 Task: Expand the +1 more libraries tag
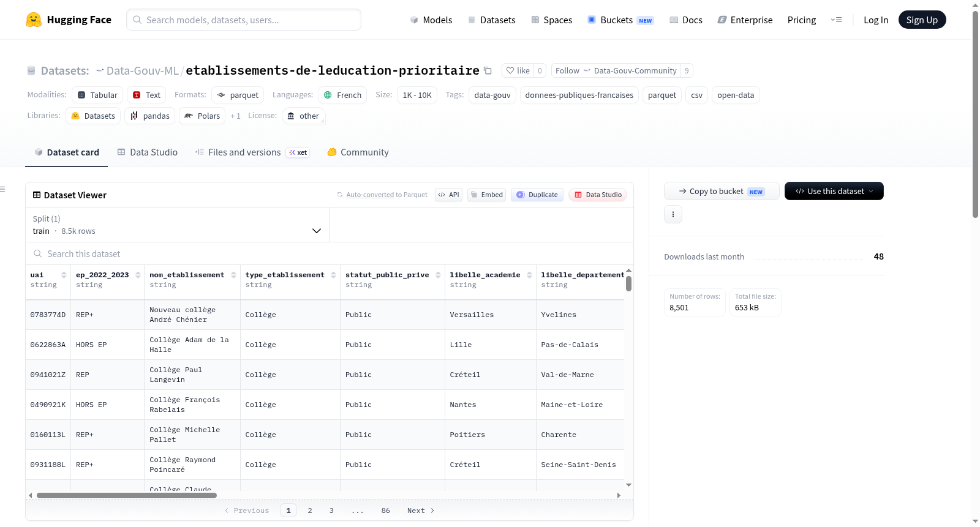[x=235, y=116]
